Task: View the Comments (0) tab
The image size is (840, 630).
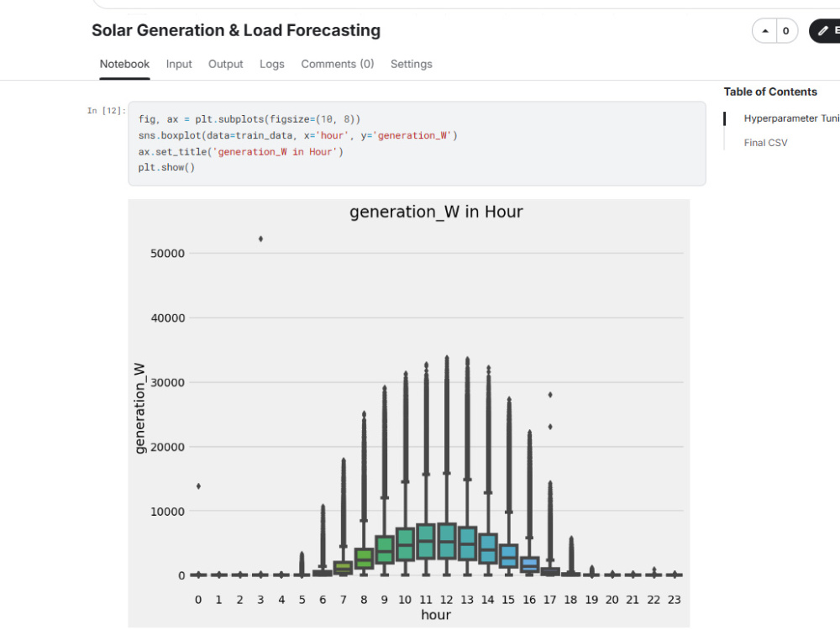Action: [x=337, y=65]
